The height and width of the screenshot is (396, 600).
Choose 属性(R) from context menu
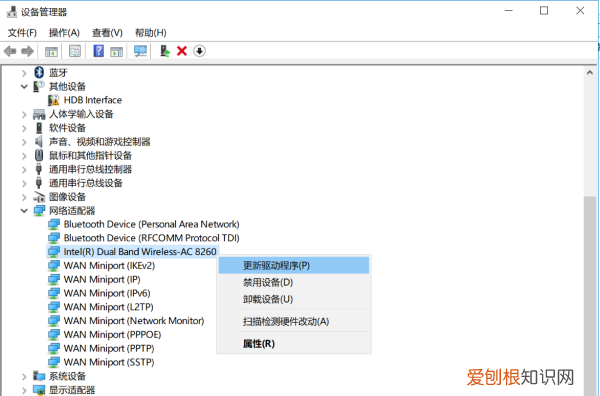coord(294,344)
